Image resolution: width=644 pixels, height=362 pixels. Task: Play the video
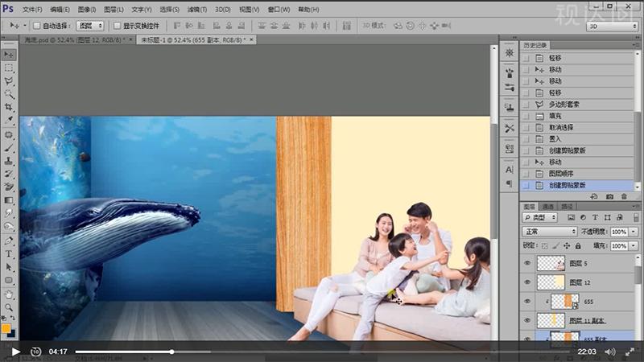pyautogui.click(x=15, y=352)
